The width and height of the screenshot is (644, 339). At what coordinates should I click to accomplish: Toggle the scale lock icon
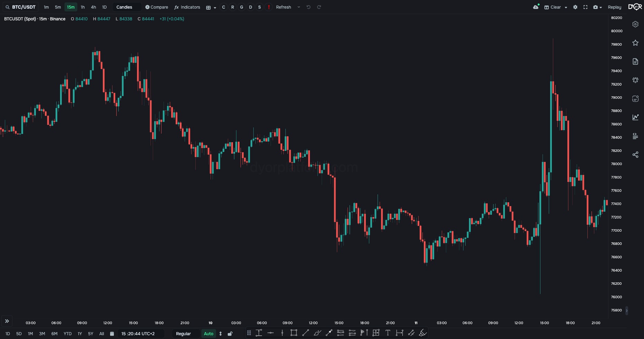click(230, 334)
